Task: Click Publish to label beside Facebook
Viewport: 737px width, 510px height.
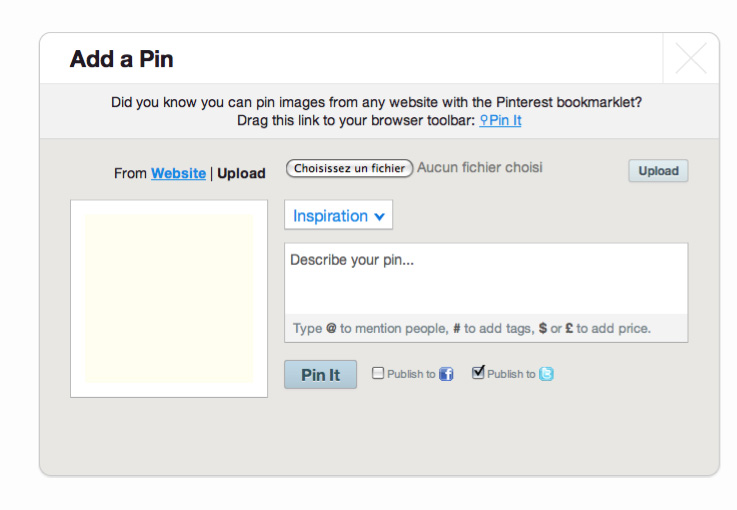Action: (411, 374)
